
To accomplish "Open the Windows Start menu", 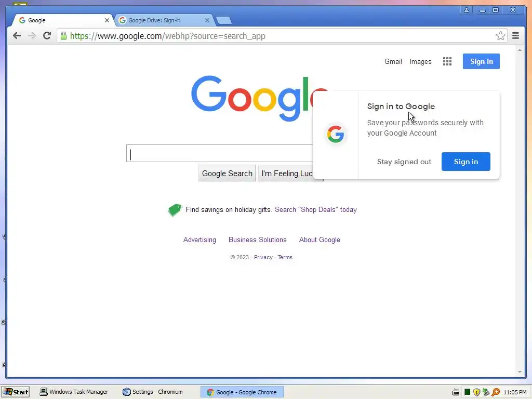I will point(16,392).
